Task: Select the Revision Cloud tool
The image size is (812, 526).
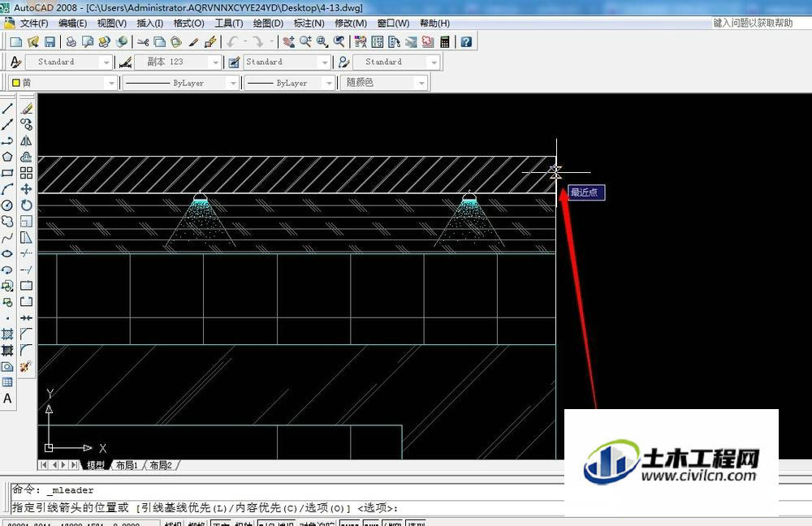Action: pos(7,222)
